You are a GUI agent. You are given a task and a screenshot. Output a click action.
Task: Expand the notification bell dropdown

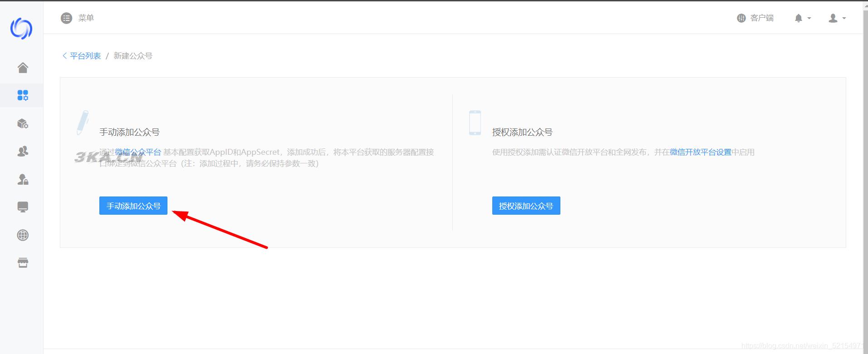click(802, 18)
